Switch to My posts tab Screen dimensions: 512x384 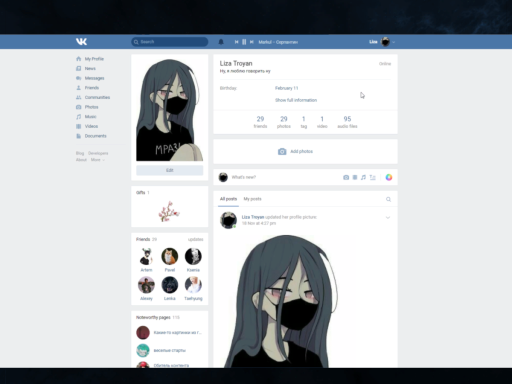click(x=252, y=199)
